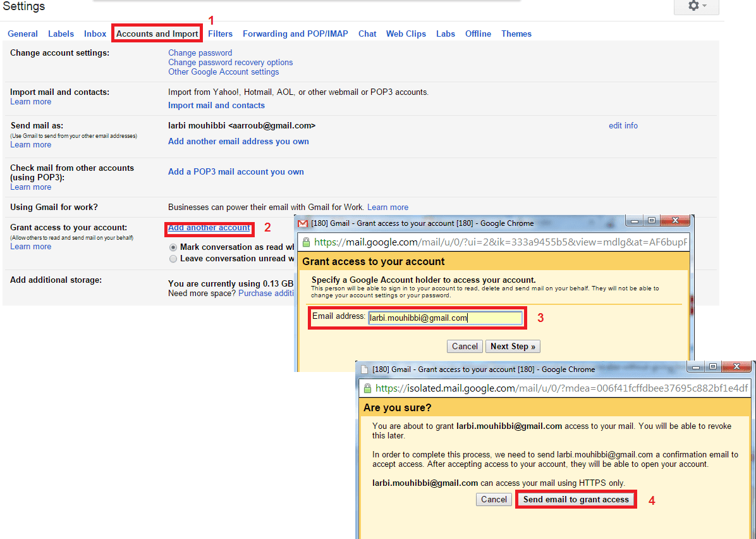Screen dimensions: 756x539
Task: Open the settings gear dropdown
Action: (696, 6)
